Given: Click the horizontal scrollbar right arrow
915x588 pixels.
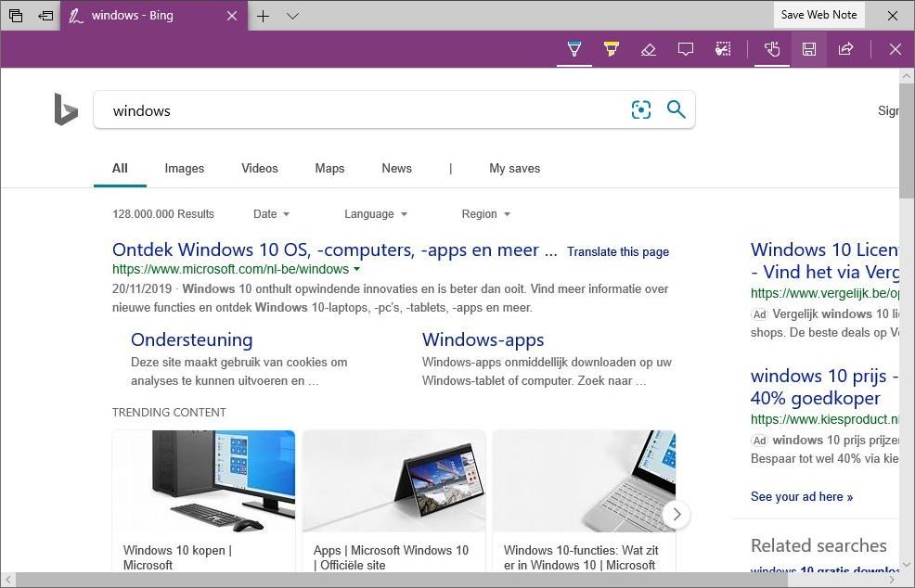Looking at the screenshot, I should tap(892, 580).
